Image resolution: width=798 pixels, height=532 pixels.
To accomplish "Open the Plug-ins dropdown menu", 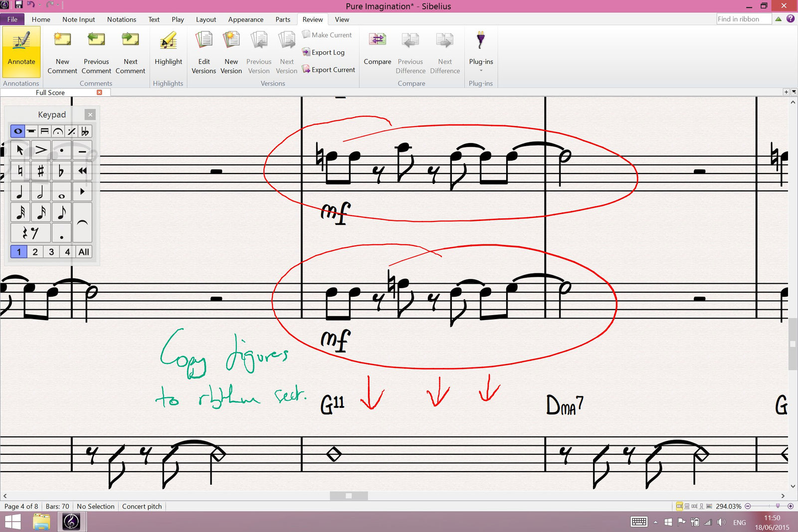I will point(481,53).
